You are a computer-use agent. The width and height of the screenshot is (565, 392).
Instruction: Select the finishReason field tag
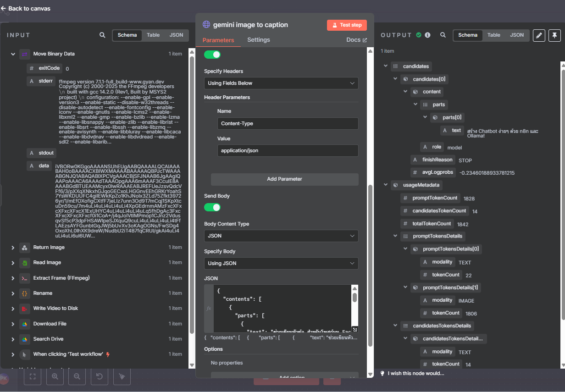[x=432, y=160]
